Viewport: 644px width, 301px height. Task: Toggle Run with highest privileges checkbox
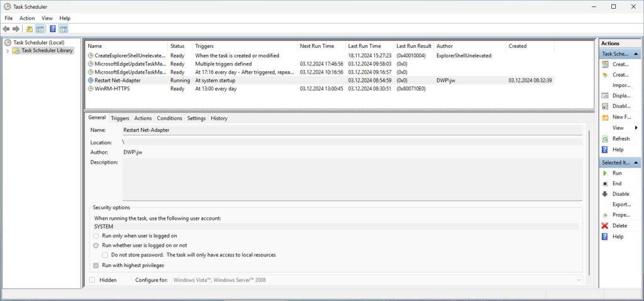pos(96,266)
